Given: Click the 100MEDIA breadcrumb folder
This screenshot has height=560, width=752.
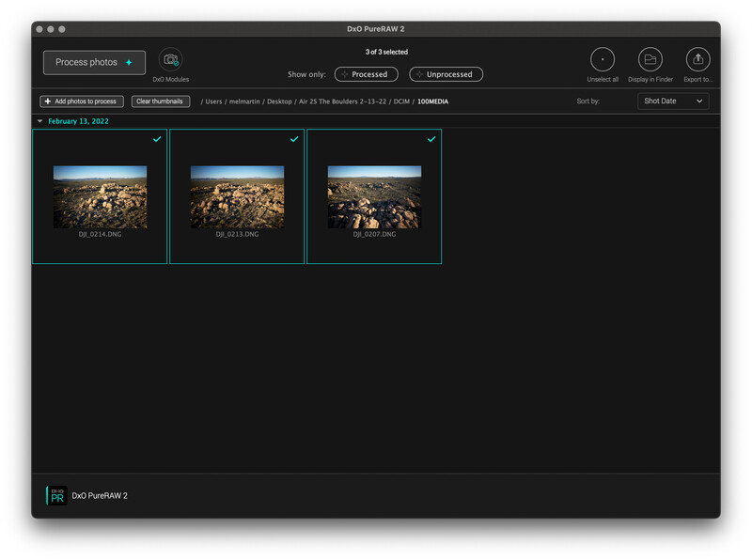Looking at the screenshot, I should (x=432, y=101).
